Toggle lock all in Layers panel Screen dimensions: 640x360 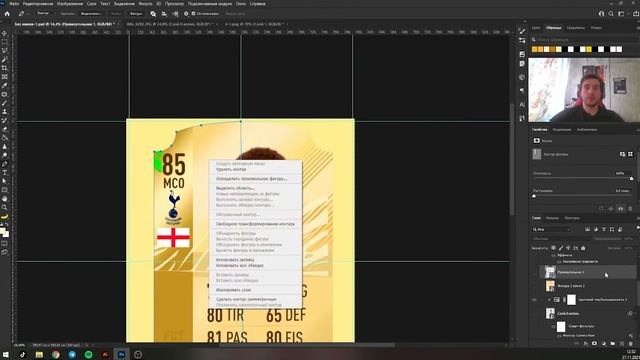click(583, 248)
